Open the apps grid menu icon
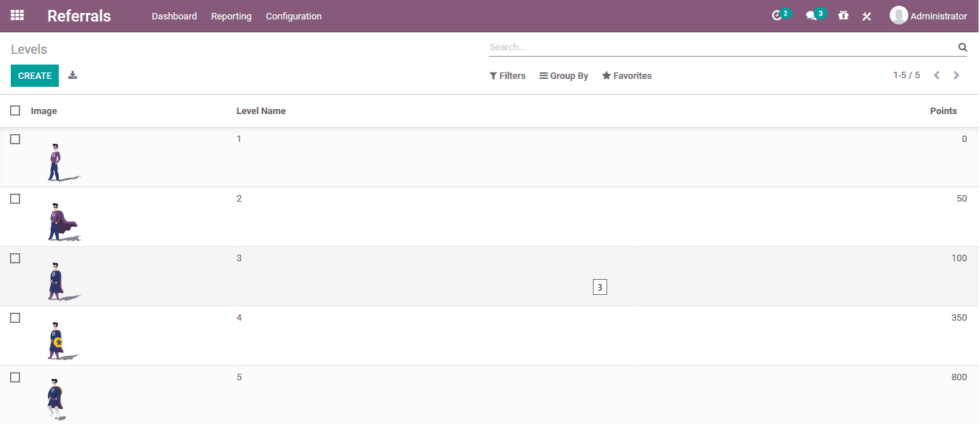The image size is (980, 424). point(17,15)
